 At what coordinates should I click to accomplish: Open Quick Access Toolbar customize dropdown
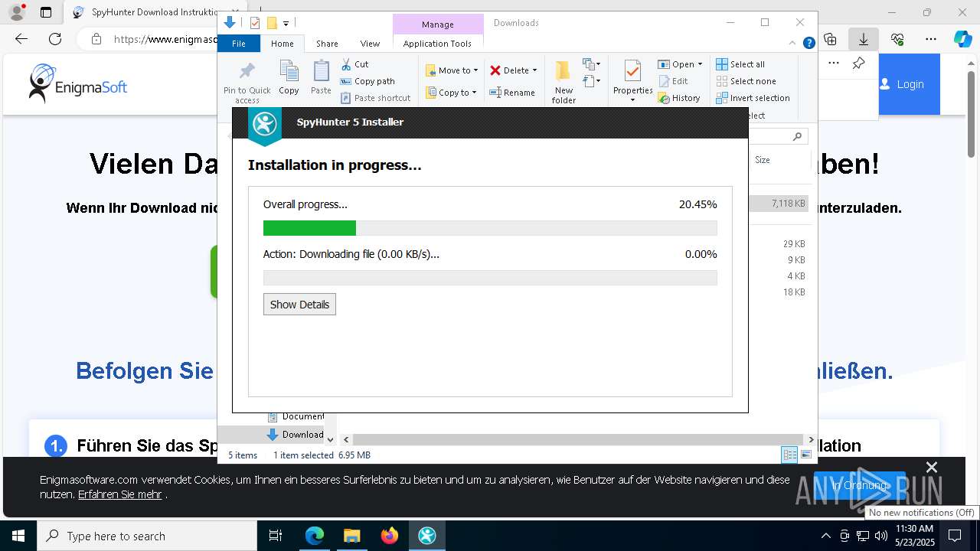point(286,24)
